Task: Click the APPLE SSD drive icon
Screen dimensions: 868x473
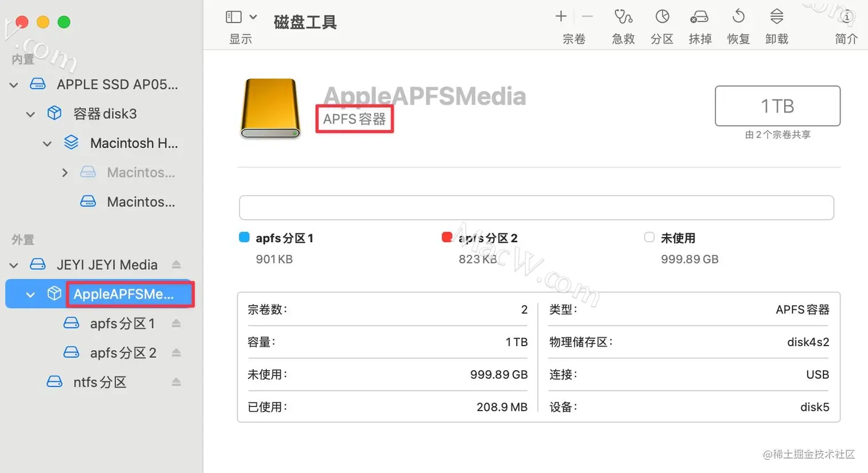Action: [38, 84]
